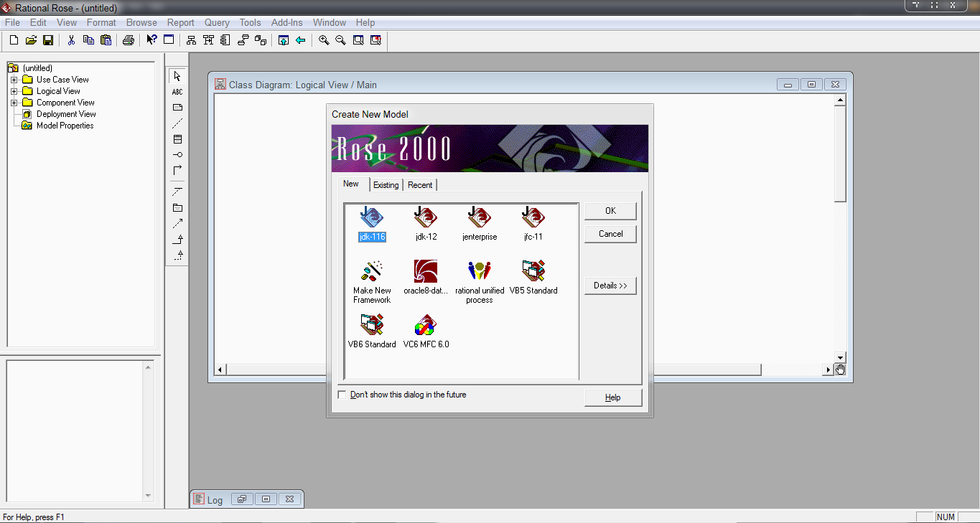Open the Add-Ins menu
Screen dimensions: 980x523
[x=286, y=22]
